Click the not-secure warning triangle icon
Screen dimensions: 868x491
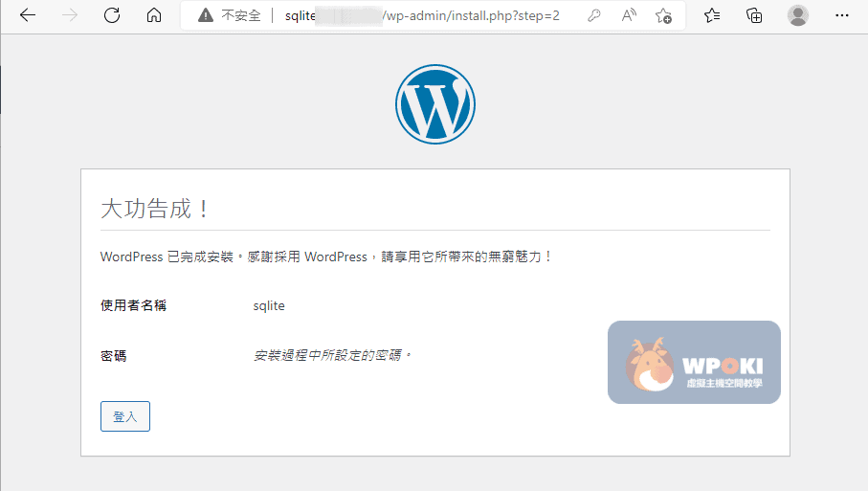(x=206, y=15)
